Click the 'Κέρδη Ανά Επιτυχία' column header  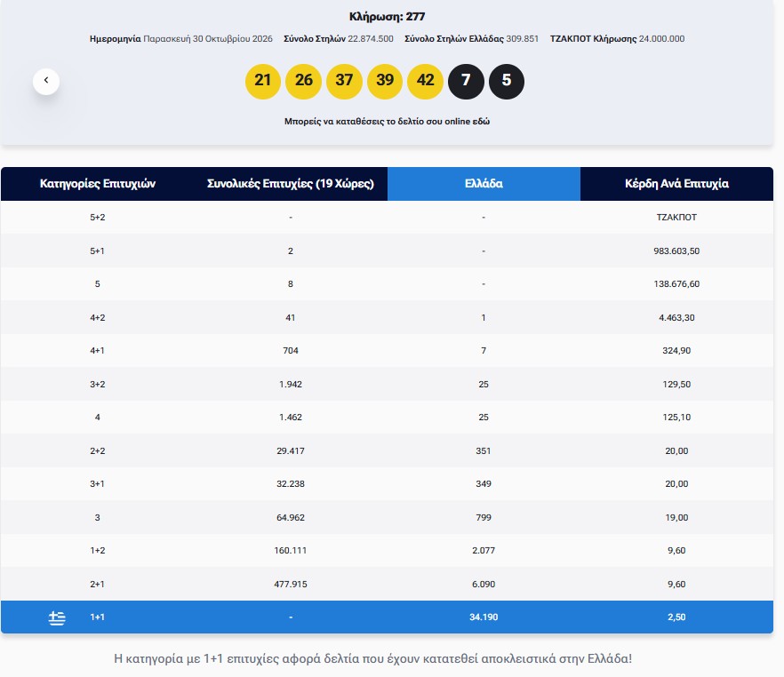(x=676, y=184)
